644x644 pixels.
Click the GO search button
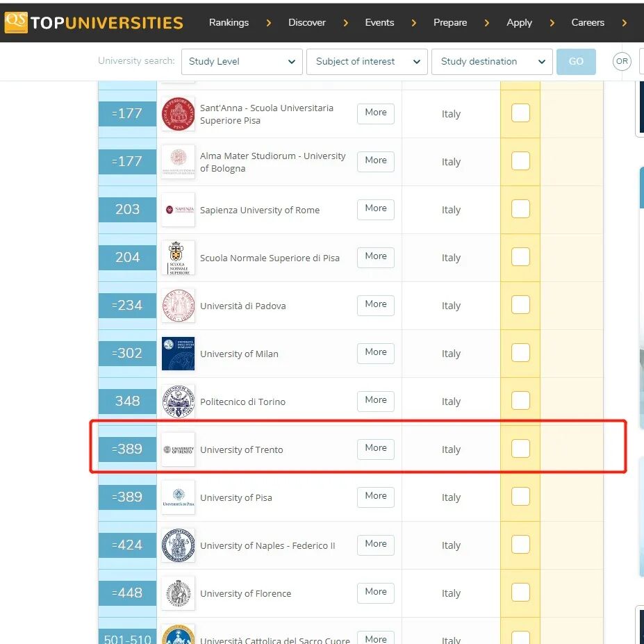tap(576, 62)
